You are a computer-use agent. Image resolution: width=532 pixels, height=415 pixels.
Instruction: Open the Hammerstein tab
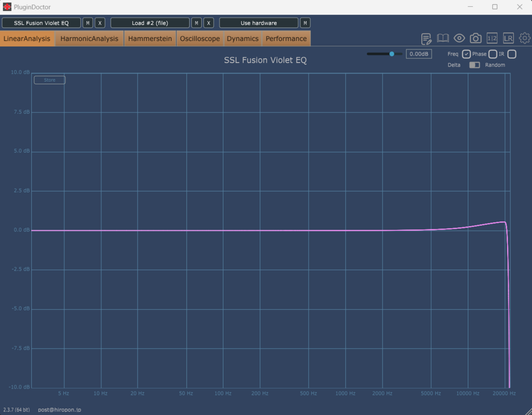click(150, 38)
